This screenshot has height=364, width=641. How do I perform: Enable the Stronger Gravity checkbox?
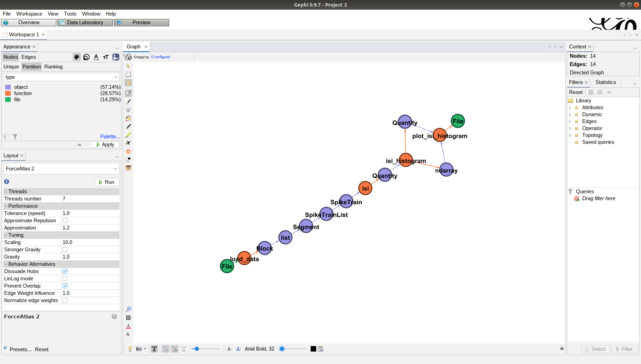coord(65,250)
